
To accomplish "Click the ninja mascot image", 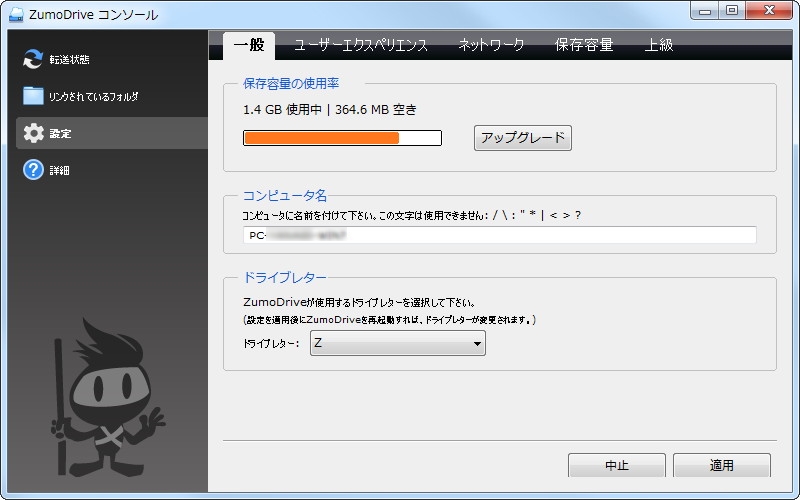I will click(106, 397).
